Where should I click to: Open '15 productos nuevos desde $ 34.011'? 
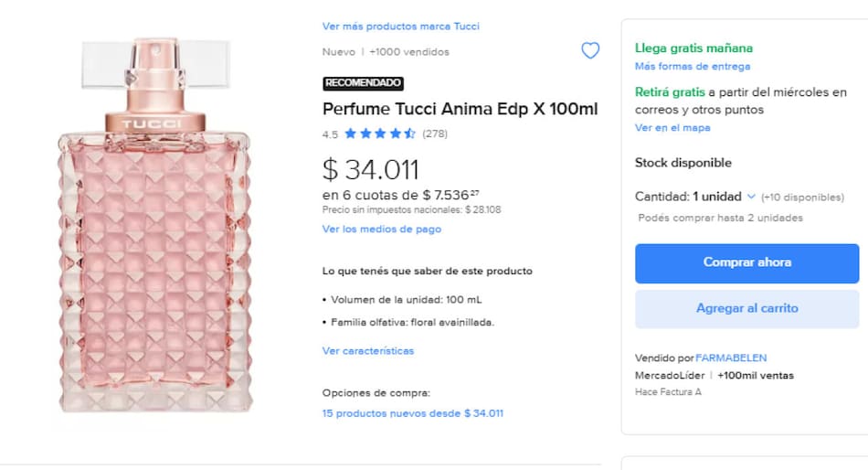(412, 413)
